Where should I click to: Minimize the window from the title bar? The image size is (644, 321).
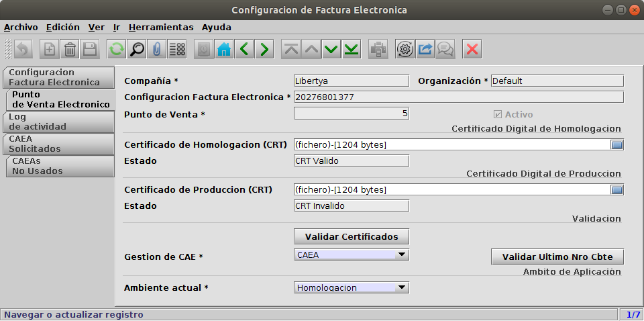608,10
